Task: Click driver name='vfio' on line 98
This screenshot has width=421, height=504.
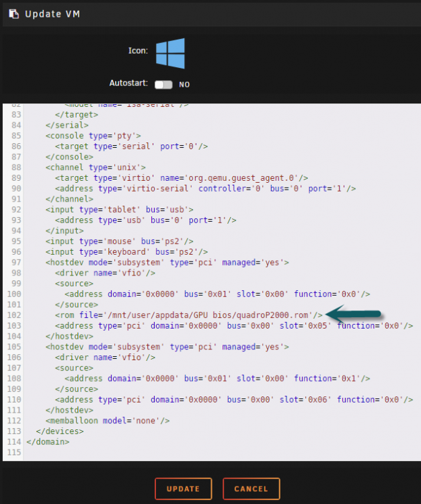Action: tap(105, 273)
